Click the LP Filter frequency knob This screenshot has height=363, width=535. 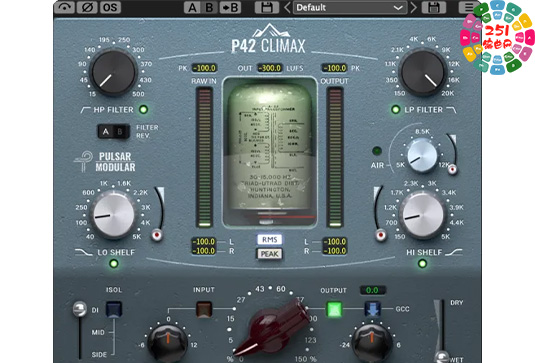coord(423,72)
